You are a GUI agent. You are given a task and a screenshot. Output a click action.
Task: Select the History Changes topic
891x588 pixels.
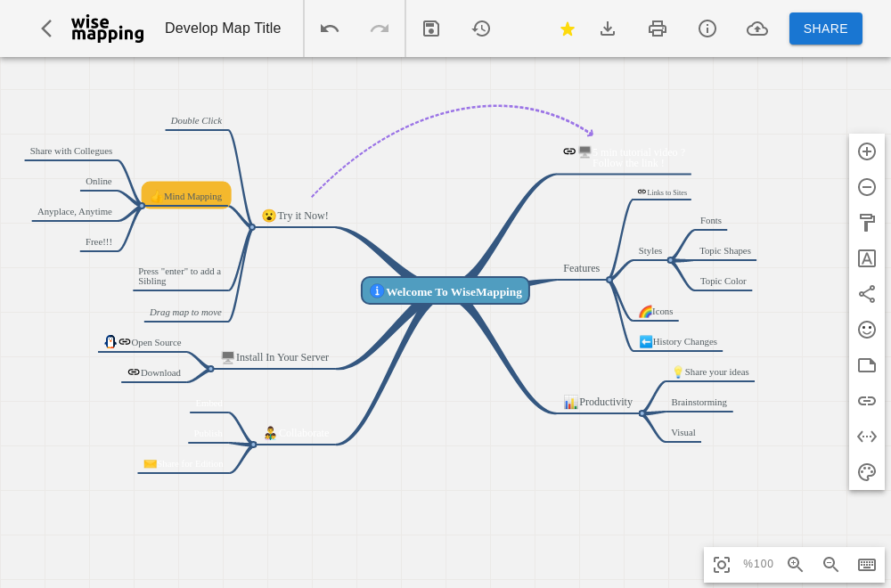tap(678, 341)
